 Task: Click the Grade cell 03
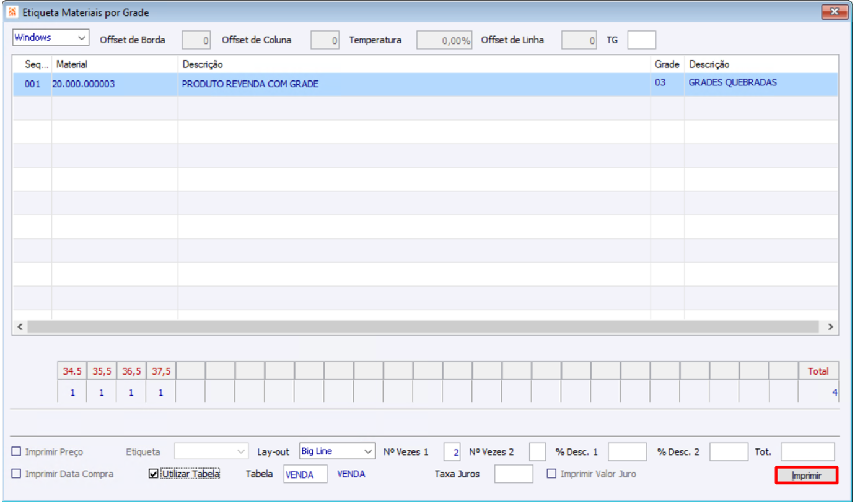pyautogui.click(x=667, y=84)
